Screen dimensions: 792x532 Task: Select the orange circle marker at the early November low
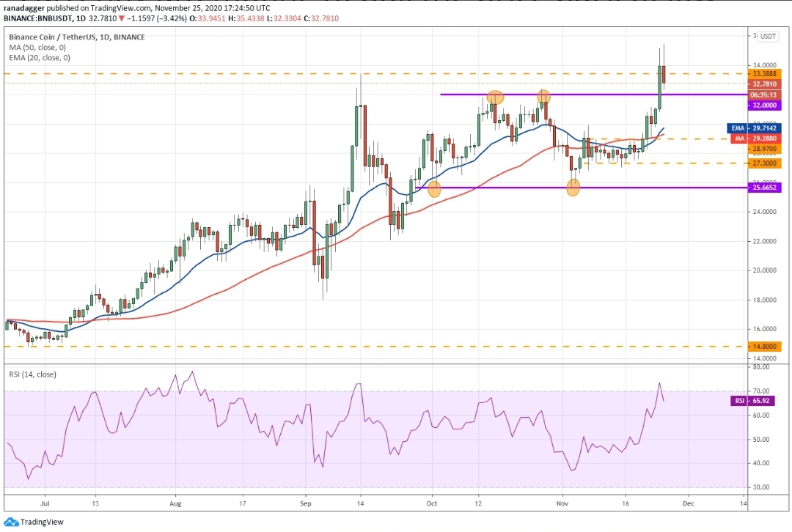(573, 188)
